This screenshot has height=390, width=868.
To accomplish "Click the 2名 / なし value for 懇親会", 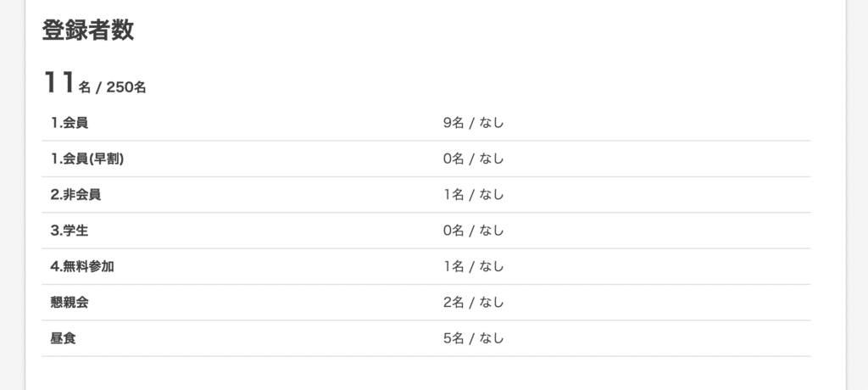I will click(x=473, y=303).
